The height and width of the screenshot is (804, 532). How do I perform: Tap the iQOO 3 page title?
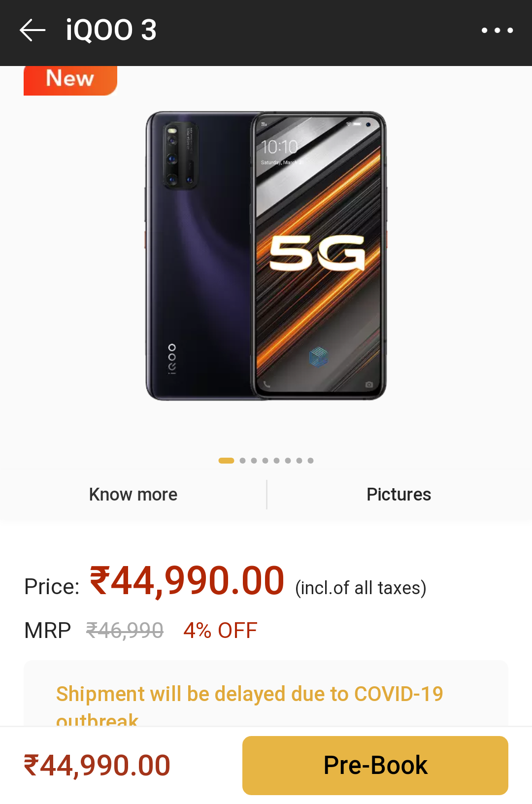111,30
